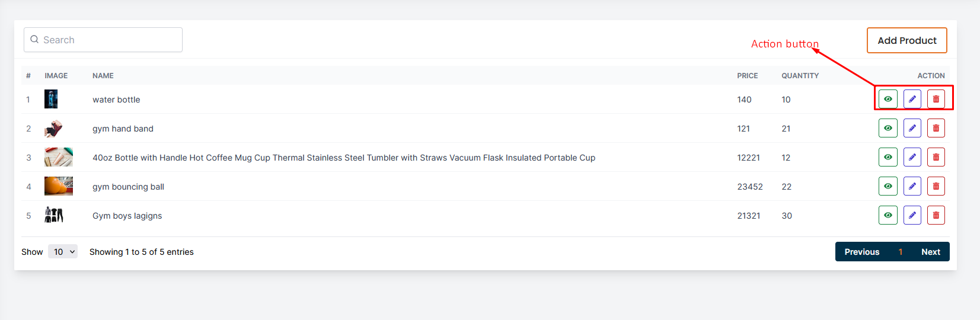The image size is (980, 320).
Task: Go to Next page
Action: tap(930, 252)
